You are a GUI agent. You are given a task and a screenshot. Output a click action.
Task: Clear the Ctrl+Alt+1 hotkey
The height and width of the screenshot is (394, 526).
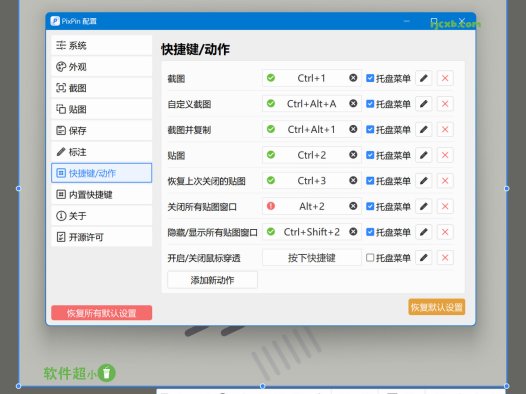(x=353, y=129)
